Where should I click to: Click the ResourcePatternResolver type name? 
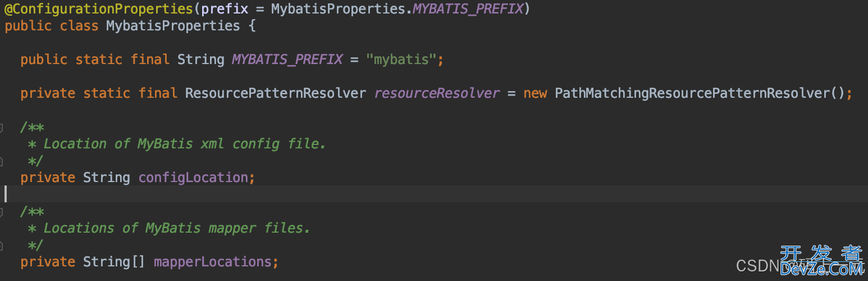click(276, 93)
